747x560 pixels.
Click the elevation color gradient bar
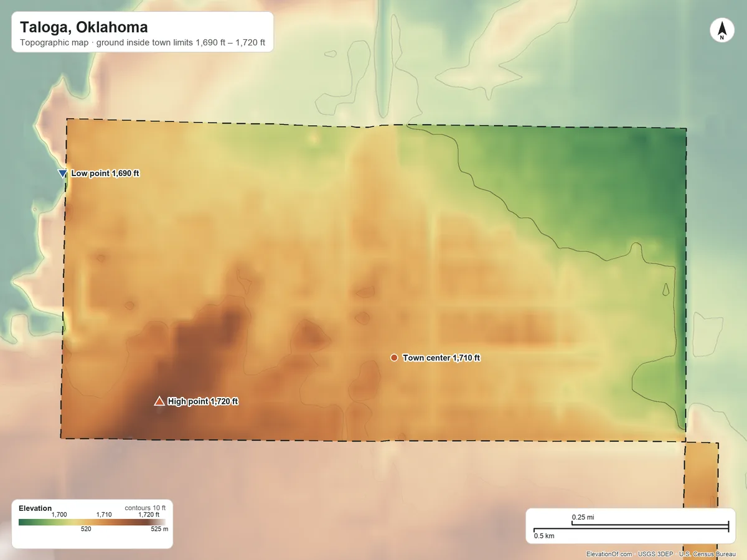[x=92, y=522]
